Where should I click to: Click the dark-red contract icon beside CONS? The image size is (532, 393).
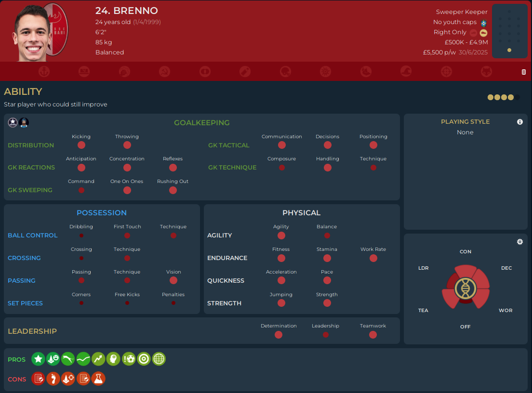click(x=39, y=379)
